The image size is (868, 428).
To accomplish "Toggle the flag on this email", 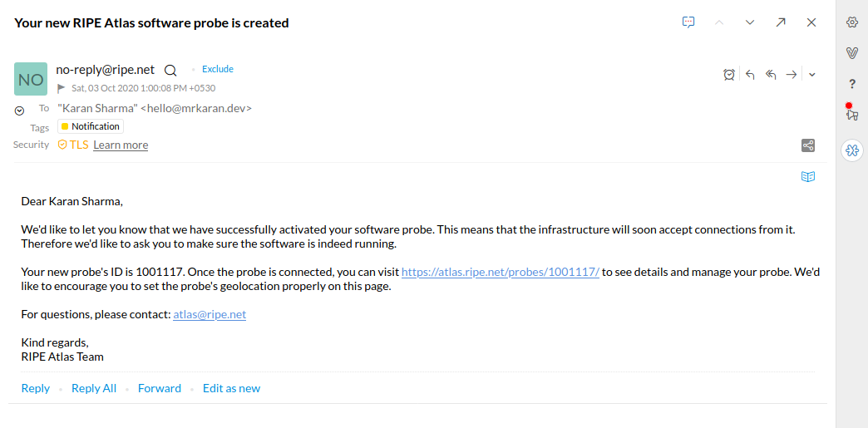I will 62,88.
